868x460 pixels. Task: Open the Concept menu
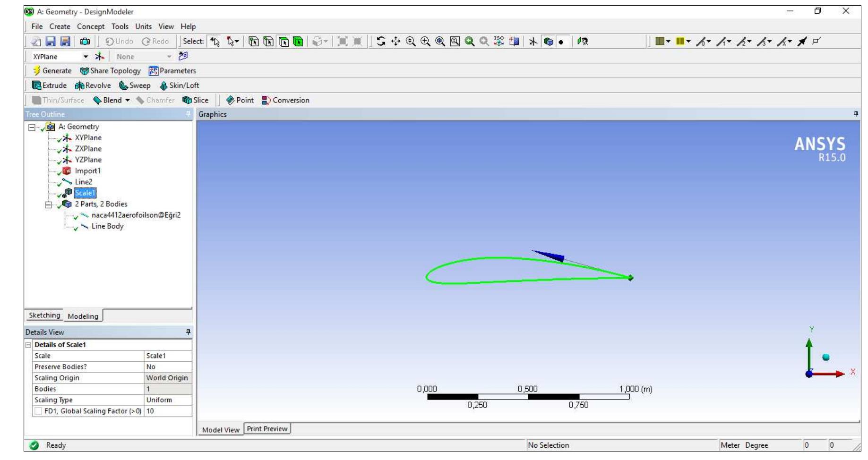pyautogui.click(x=91, y=27)
